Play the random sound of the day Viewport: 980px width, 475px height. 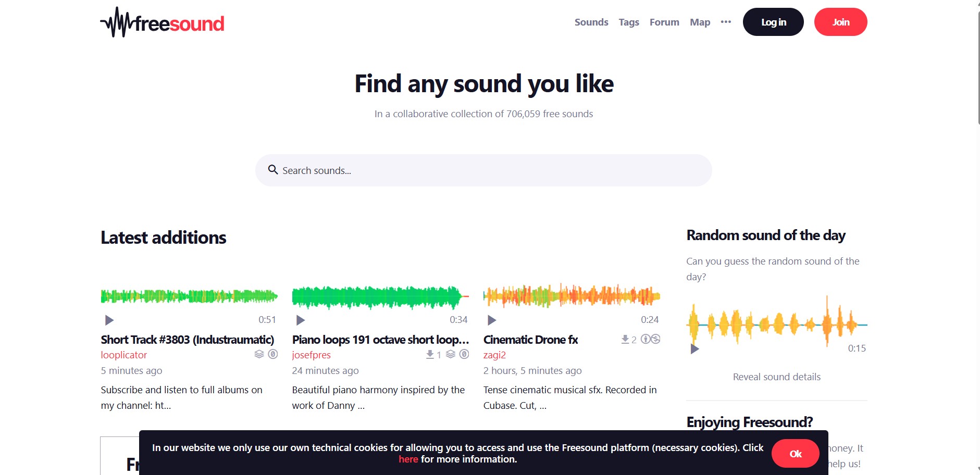[x=694, y=349]
